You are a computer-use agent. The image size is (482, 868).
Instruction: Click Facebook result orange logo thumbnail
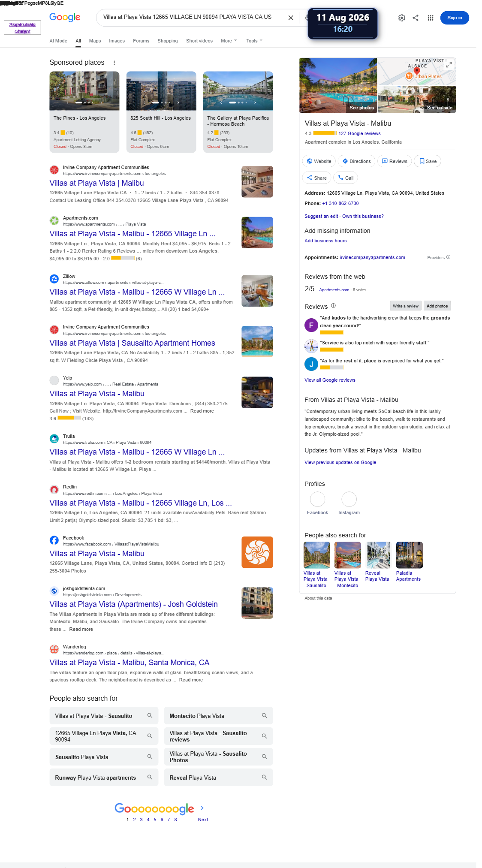pos(257,552)
